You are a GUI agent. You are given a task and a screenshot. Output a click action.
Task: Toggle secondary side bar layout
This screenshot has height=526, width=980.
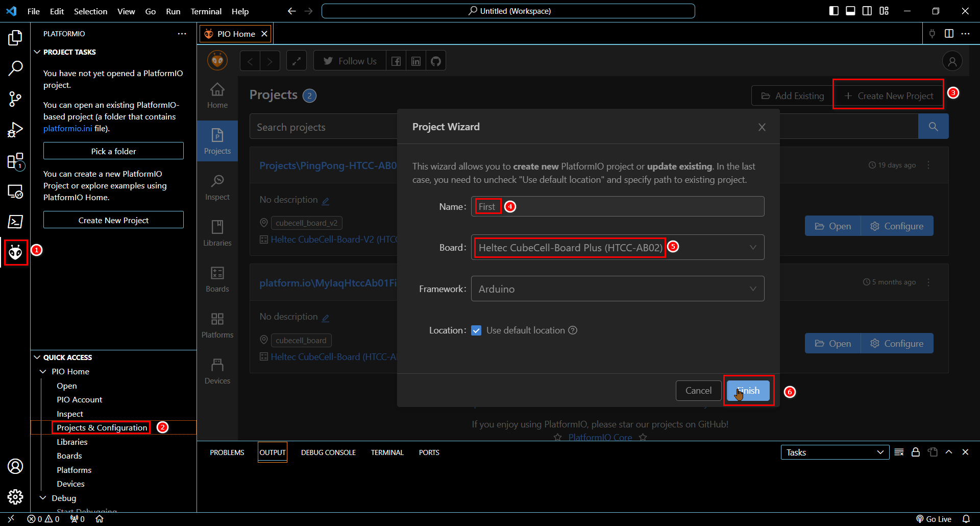click(x=867, y=11)
